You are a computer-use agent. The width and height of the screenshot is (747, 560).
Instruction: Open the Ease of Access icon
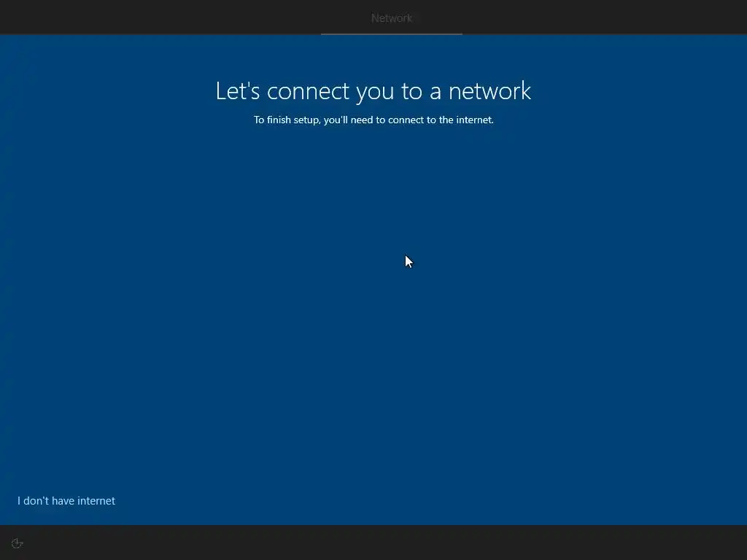coord(18,543)
